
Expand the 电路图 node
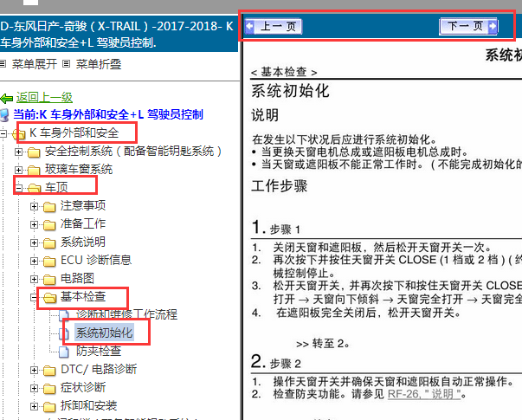coord(34,279)
